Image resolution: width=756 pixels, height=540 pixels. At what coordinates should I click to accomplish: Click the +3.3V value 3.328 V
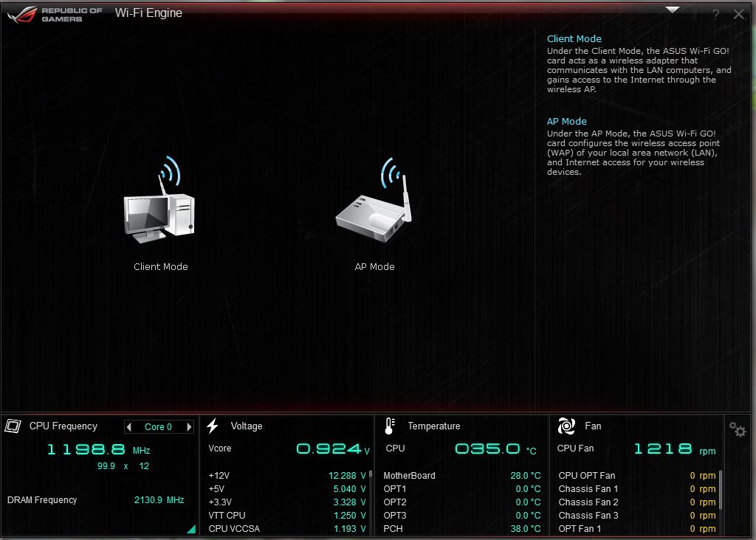coord(349,502)
